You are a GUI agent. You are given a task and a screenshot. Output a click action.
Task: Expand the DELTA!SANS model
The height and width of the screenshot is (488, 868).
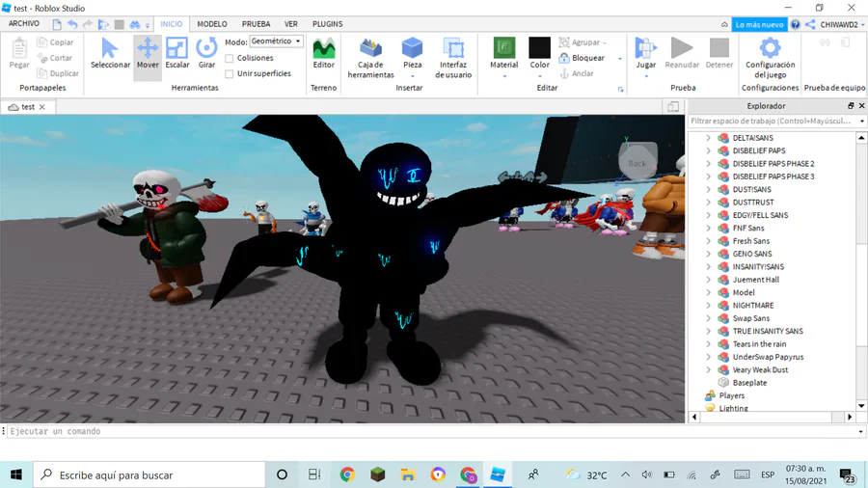tap(708, 138)
